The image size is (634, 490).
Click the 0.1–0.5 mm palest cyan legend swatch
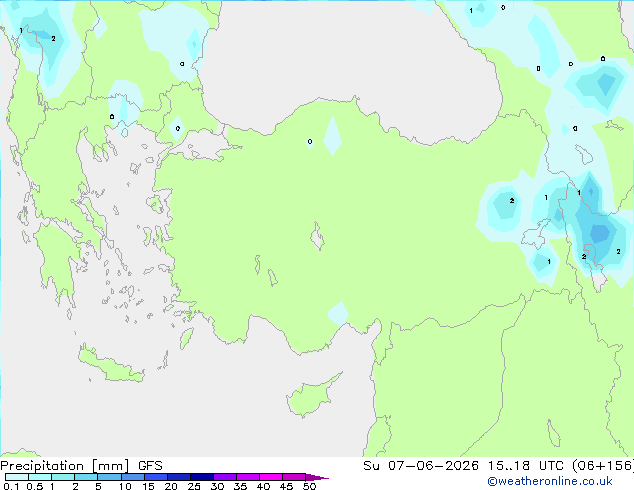(17, 477)
